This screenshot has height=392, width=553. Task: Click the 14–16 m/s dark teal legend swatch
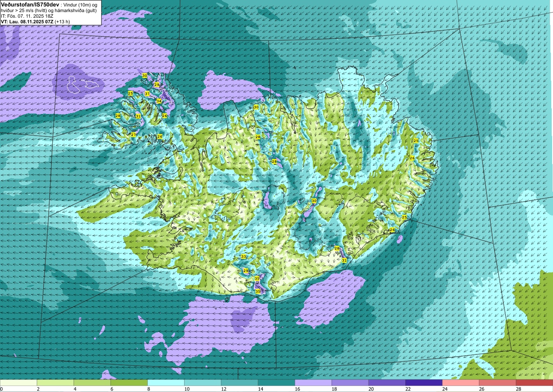click(x=276, y=383)
